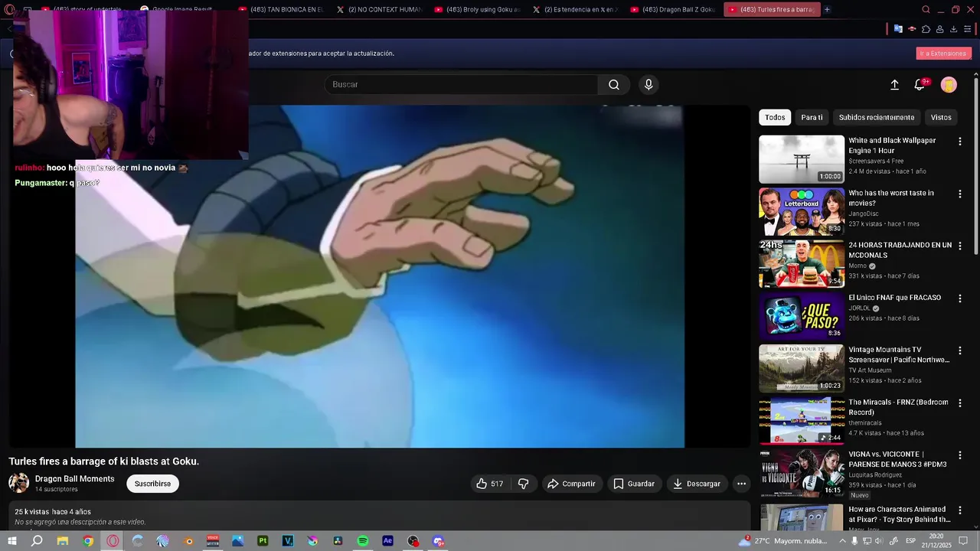Open Windows taskbar search
This screenshot has width=980, height=551.
(37, 541)
